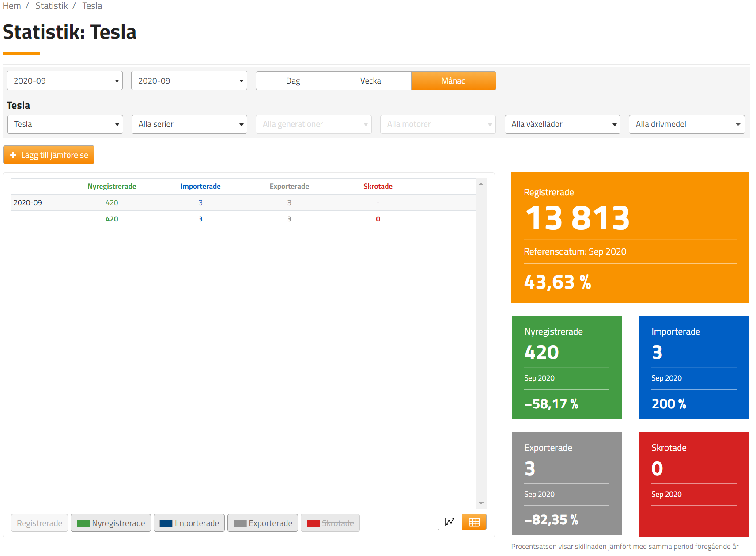The height and width of the screenshot is (556, 756).
Task: Click the Lägg till jämförelse button
Action: (x=49, y=155)
